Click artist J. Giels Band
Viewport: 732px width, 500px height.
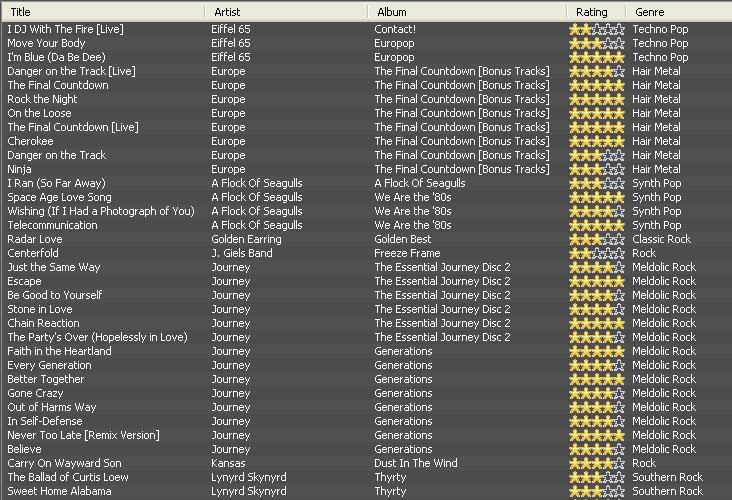click(242, 254)
